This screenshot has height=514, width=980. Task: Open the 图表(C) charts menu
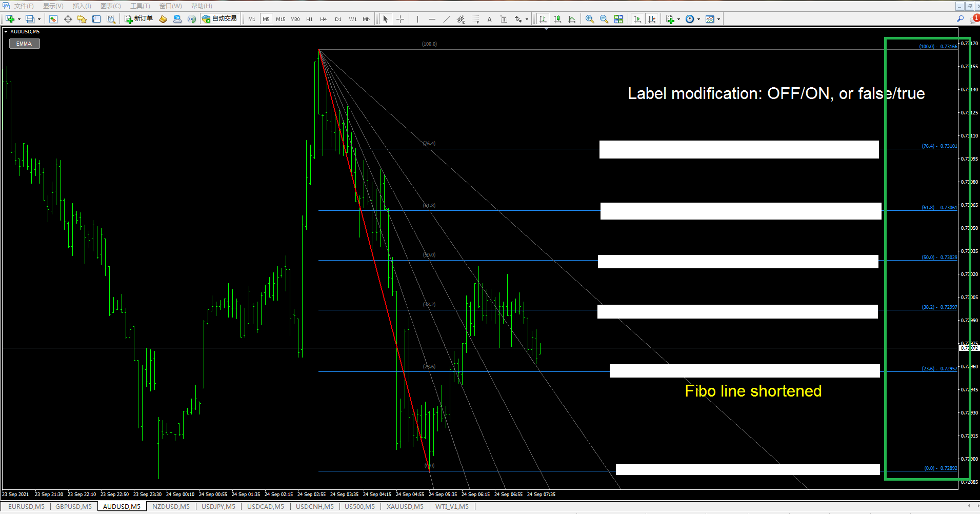tap(111, 6)
